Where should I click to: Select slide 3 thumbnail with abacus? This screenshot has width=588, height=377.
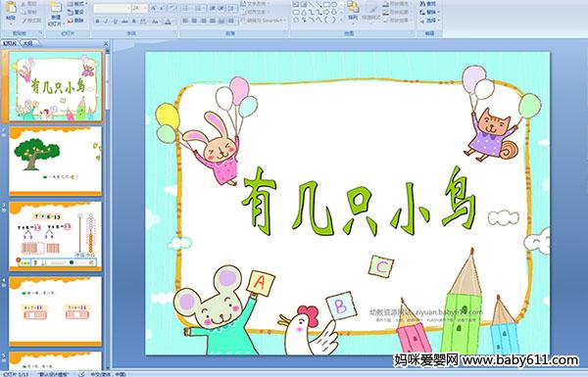[x=56, y=236]
